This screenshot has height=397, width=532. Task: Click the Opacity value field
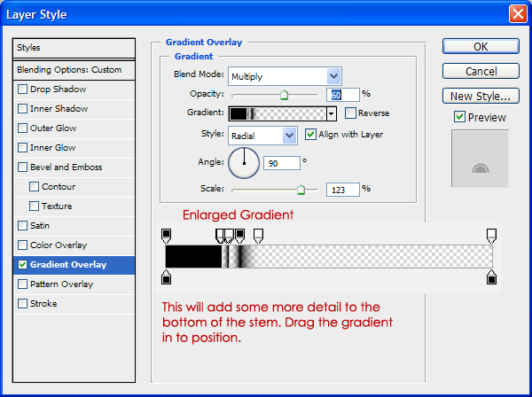click(342, 95)
